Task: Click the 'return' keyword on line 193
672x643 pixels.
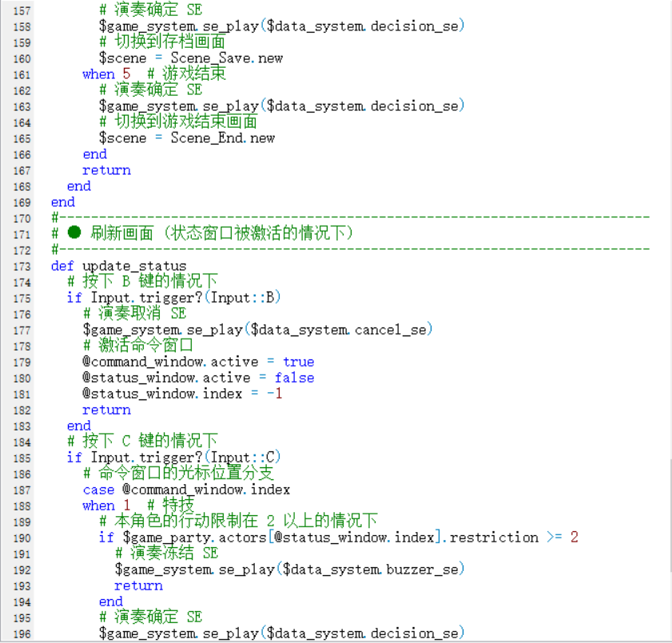Action: tap(138, 585)
